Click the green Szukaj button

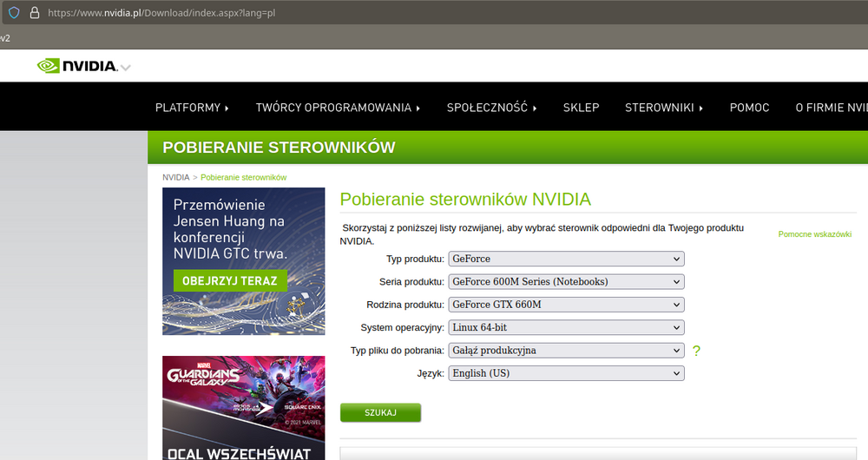coord(380,412)
